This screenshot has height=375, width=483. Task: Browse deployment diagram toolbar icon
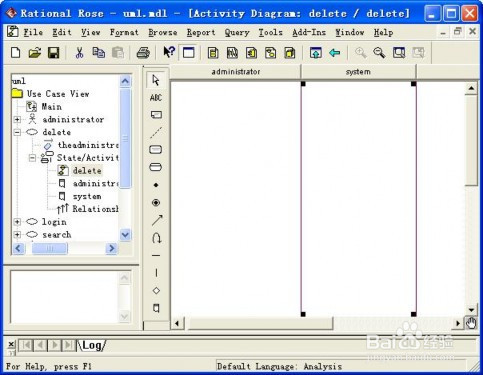click(290, 53)
